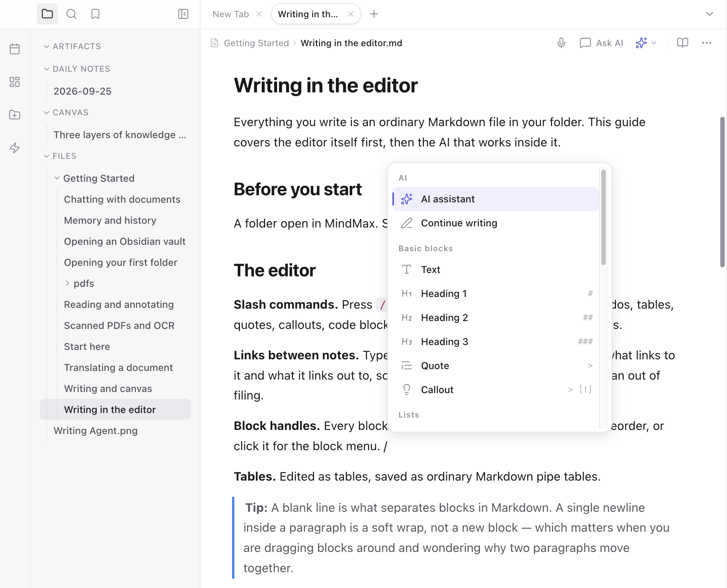Insert Heading 3 from slash menu
Viewport: 727px width, 588px height.
click(496, 342)
